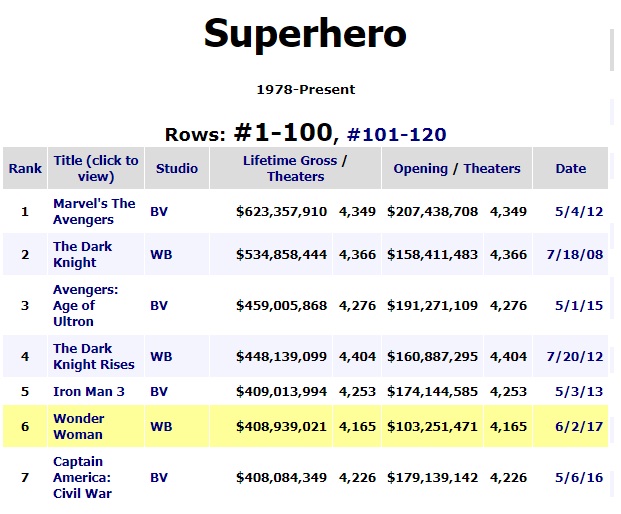Click the 7/18/08 release date link

point(581,255)
